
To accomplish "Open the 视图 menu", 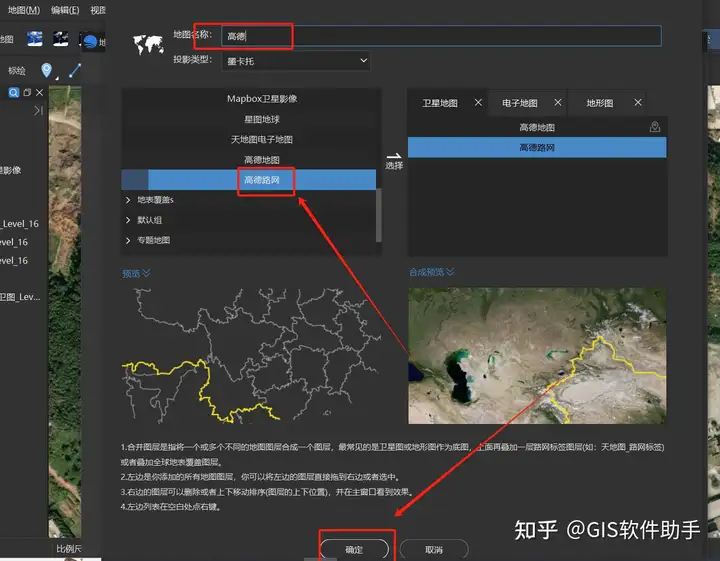I will pyautogui.click(x=98, y=10).
